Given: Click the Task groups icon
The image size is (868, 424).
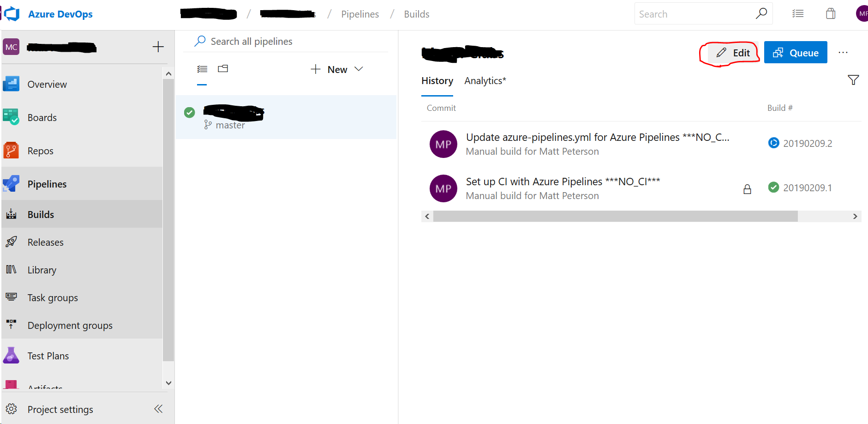Looking at the screenshot, I should (x=12, y=297).
